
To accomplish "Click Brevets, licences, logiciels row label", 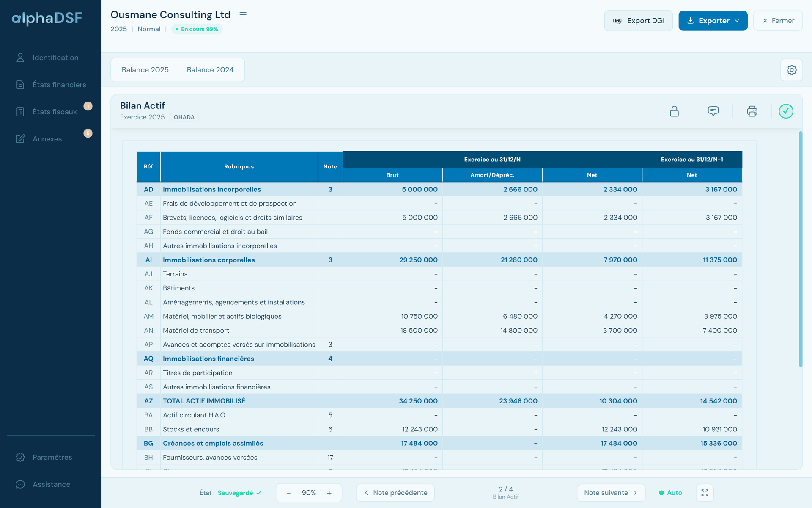I will (233, 218).
